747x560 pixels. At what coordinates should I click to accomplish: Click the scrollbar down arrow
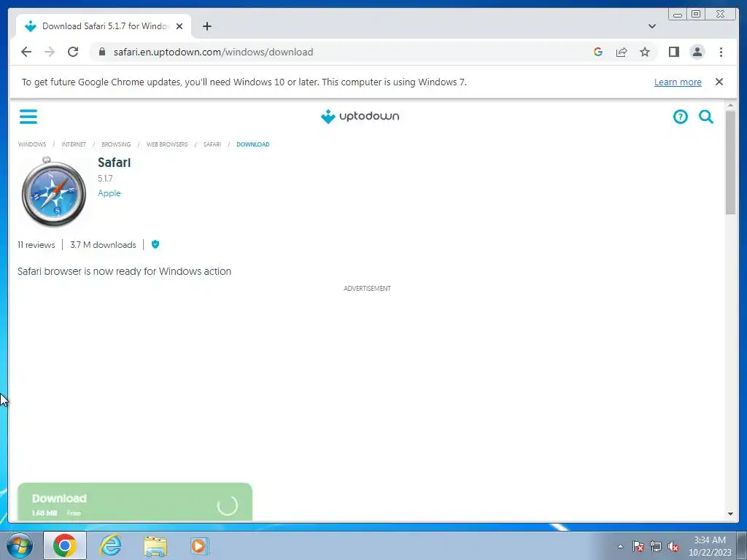click(730, 514)
